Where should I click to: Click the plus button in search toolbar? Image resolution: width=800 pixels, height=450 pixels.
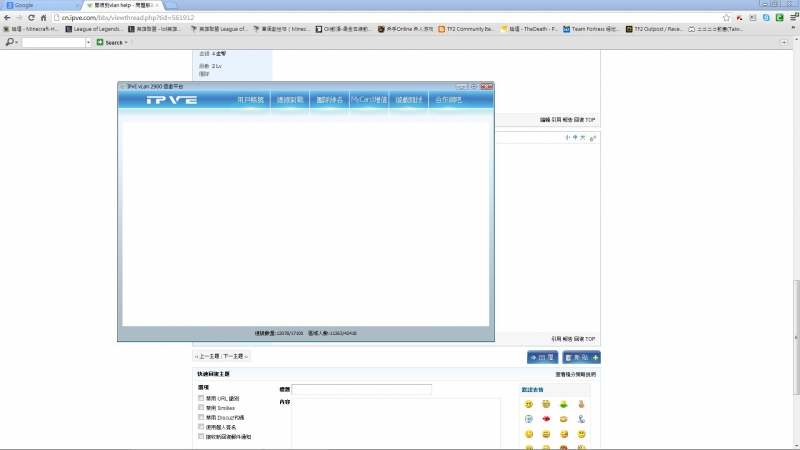click(784, 42)
